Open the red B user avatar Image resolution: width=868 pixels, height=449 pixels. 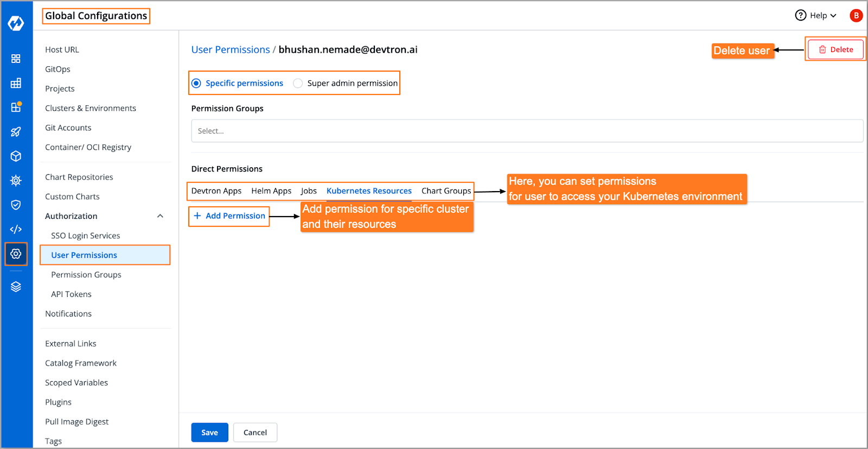pos(856,15)
